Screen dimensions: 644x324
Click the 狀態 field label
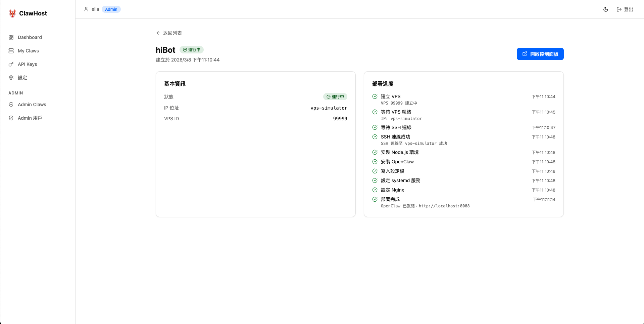pyautogui.click(x=169, y=97)
